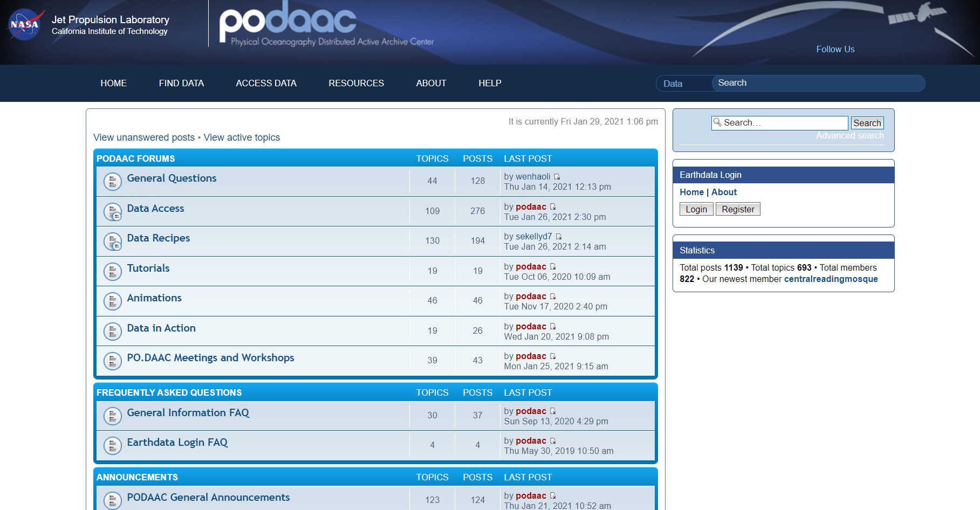Open the Animations forum
The width and height of the screenshot is (980, 510).
point(154,298)
